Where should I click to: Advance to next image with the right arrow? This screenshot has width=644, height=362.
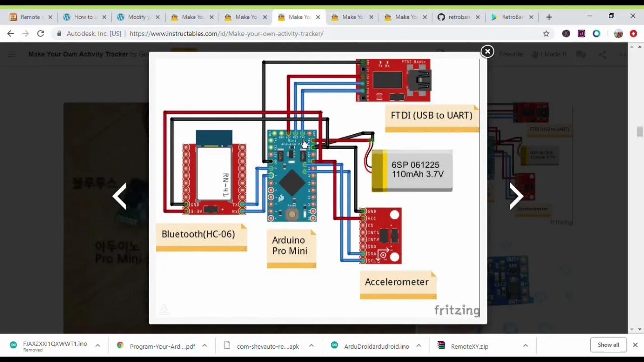click(x=516, y=196)
